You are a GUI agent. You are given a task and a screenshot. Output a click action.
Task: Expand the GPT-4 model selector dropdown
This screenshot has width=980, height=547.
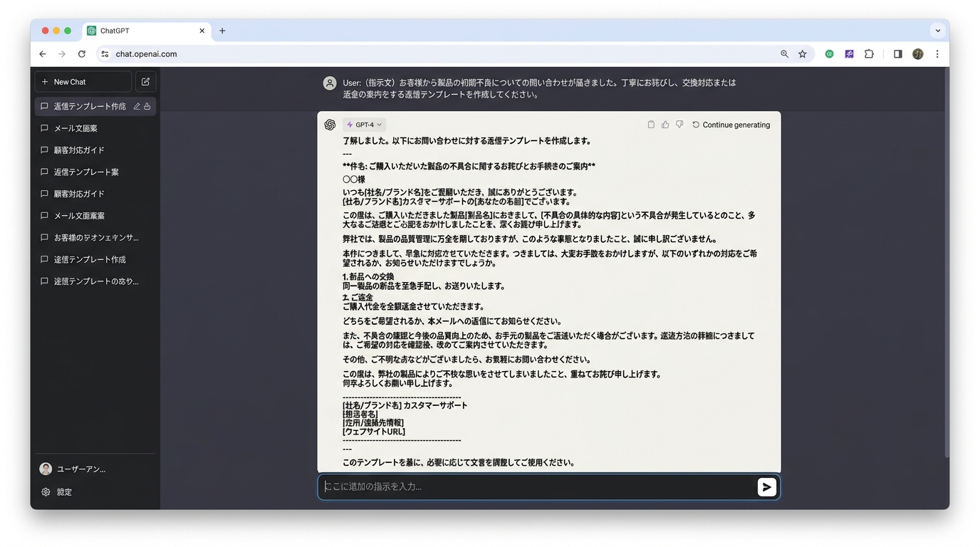pos(365,125)
